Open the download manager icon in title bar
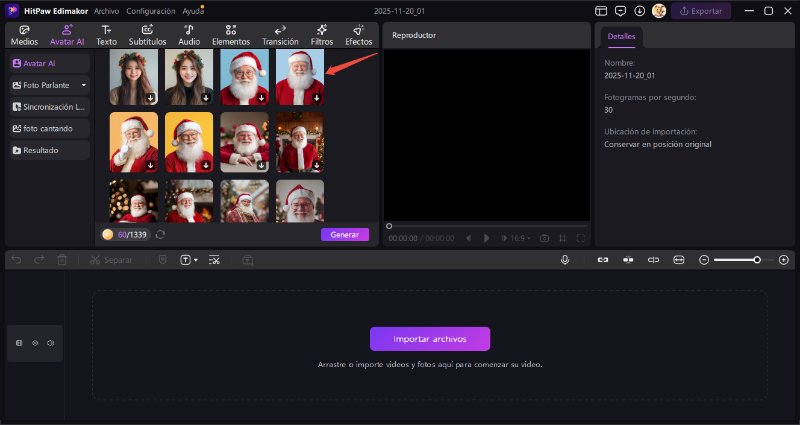800x425 pixels. click(x=640, y=11)
